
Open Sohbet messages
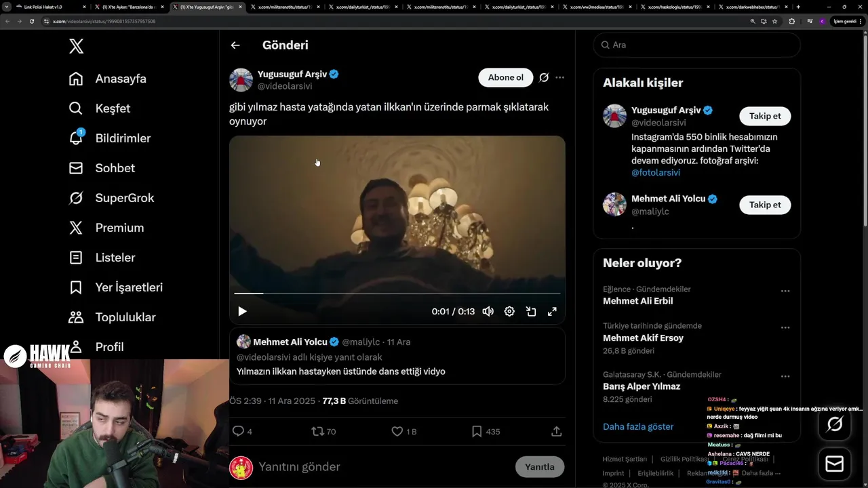102,168
